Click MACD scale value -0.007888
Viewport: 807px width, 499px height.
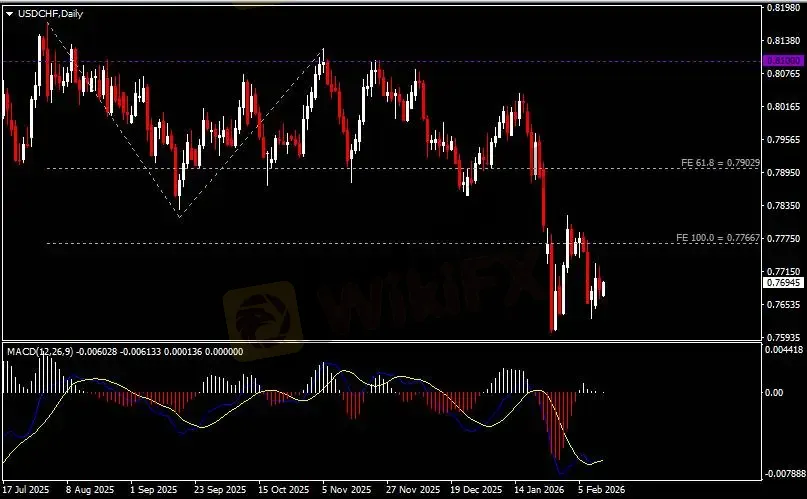pos(784,473)
